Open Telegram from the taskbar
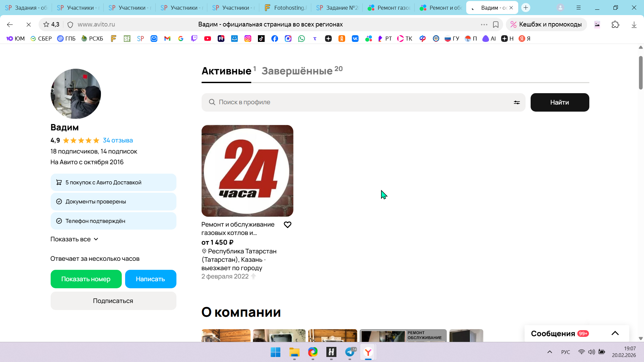 pos(350,352)
